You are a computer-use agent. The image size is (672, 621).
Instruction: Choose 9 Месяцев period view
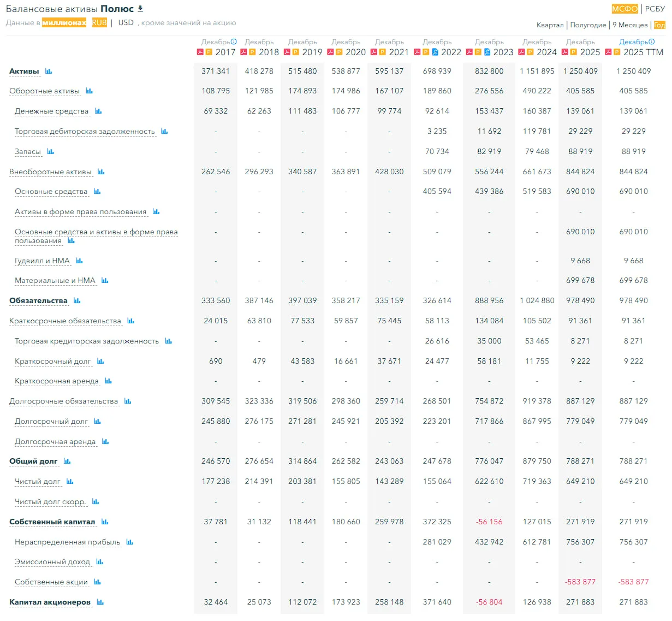pyautogui.click(x=630, y=25)
